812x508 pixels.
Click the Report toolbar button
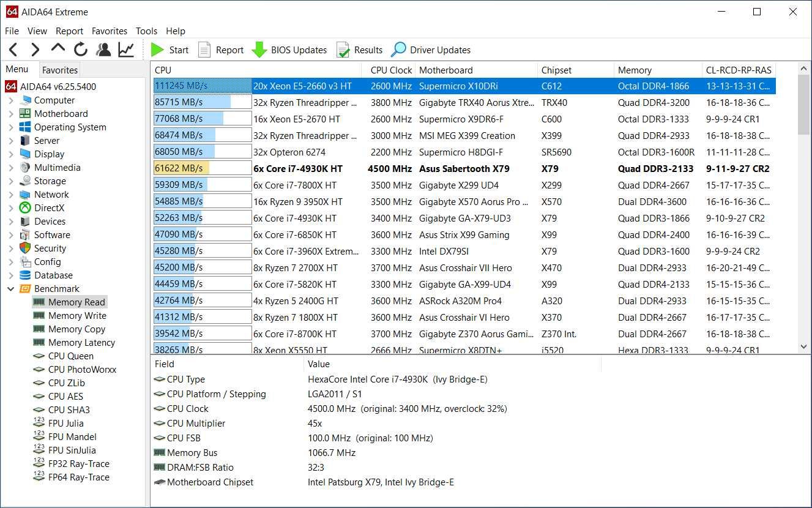pyautogui.click(x=221, y=50)
